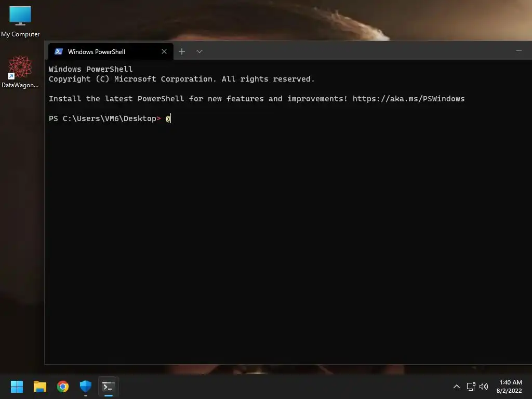Click 'Install the latest PowerShell' text
The width and height of the screenshot is (532, 399).
point(116,99)
